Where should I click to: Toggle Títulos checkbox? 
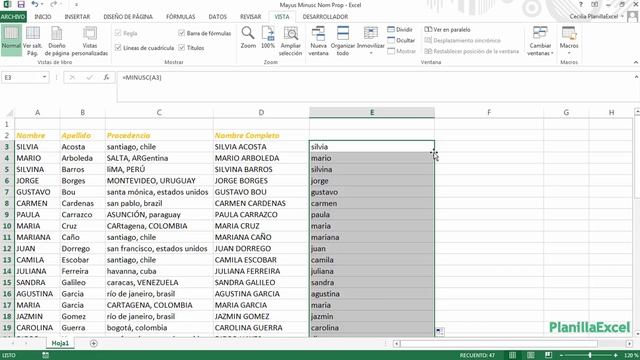pyautogui.click(x=182, y=48)
